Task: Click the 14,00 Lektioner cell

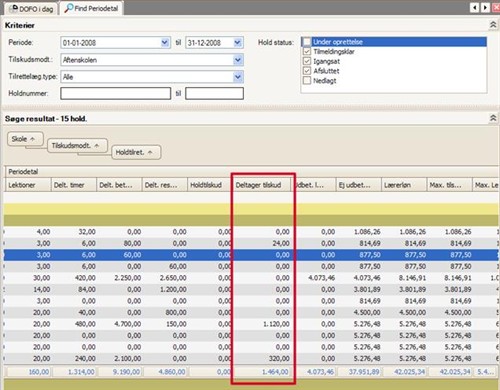Action: (x=28, y=289)
